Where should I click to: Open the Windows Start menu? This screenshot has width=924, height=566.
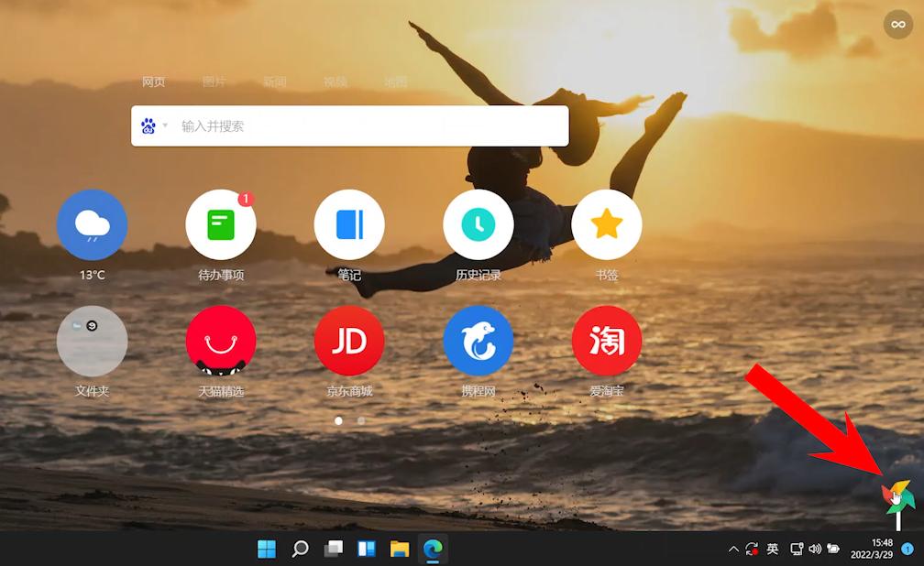pos(267,550)
